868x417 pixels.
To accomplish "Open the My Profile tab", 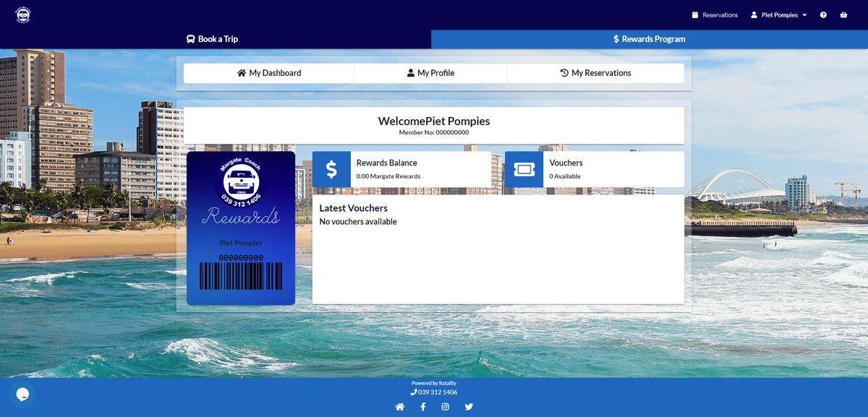I will [430, 73].
